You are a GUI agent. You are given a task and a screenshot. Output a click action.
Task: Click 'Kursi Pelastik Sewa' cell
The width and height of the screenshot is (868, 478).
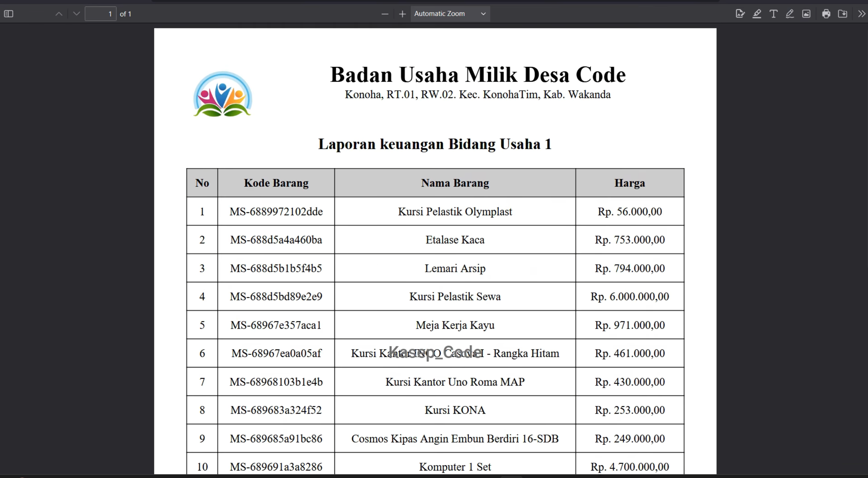[455, 297]
